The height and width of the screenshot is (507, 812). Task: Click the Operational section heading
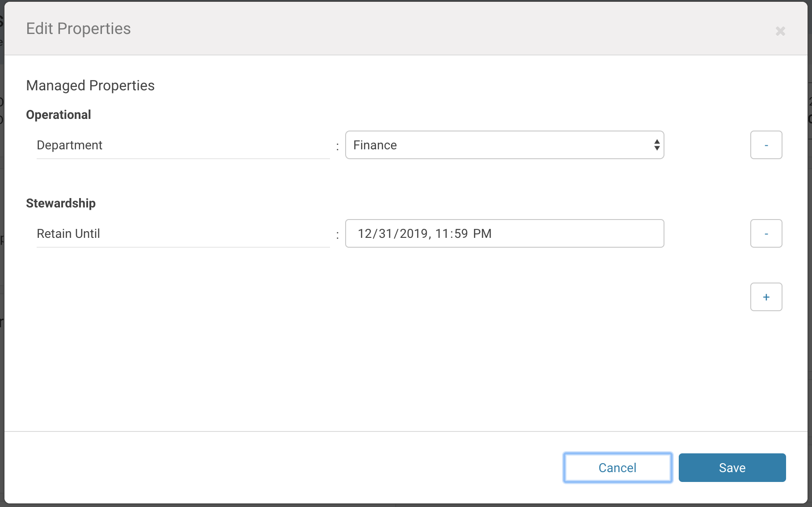coord(58,115)
